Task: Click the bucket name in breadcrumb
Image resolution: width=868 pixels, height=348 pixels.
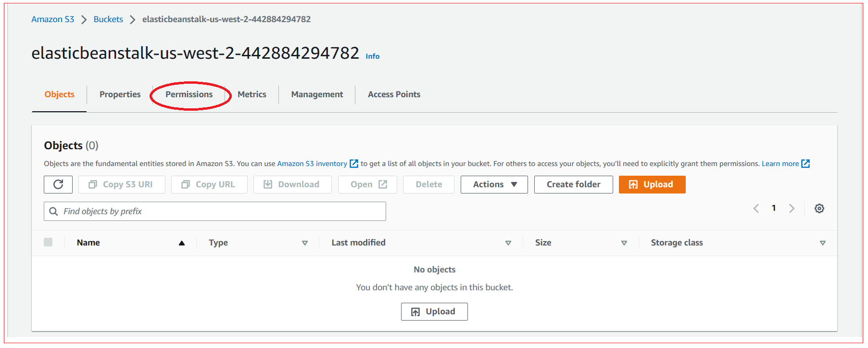Action: click(x=226, y=19)
